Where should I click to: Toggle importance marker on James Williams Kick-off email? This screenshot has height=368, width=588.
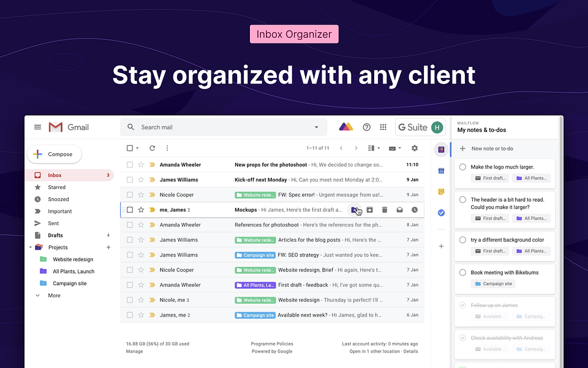pyautogui.click(x=153, y=180)
